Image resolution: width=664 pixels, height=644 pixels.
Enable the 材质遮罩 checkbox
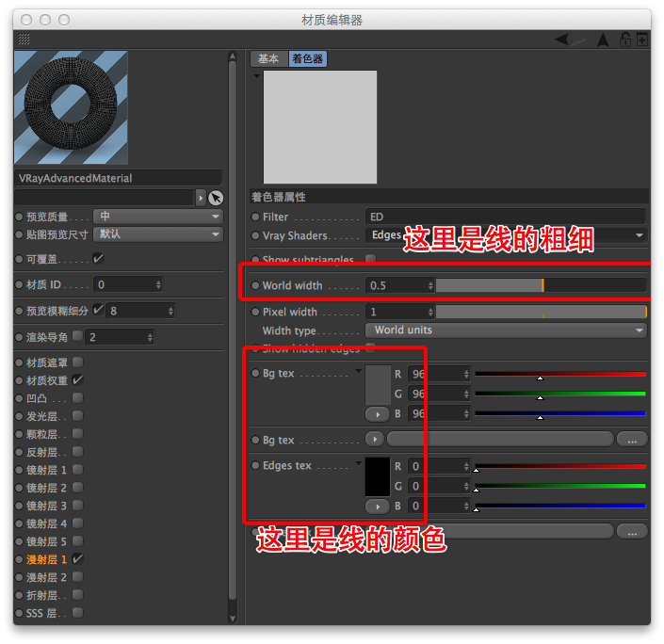(77, 362)
